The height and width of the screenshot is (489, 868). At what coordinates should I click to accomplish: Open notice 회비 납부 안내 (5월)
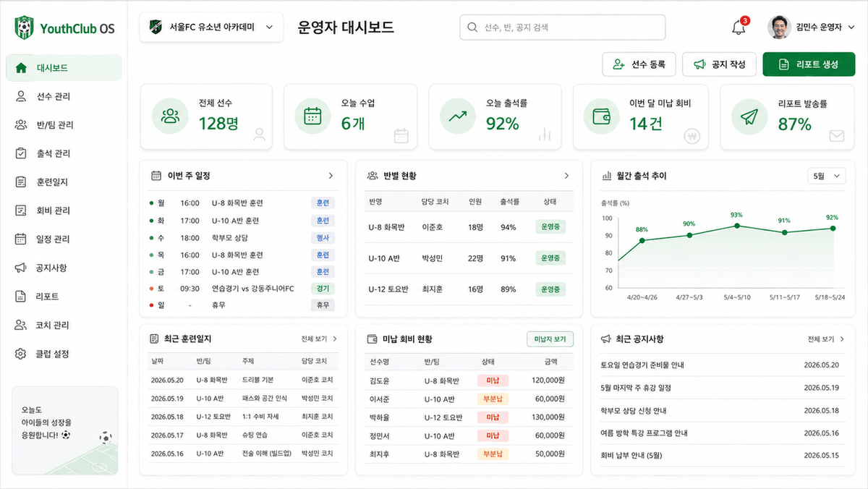pyautogui.click(x=631, y=456)
